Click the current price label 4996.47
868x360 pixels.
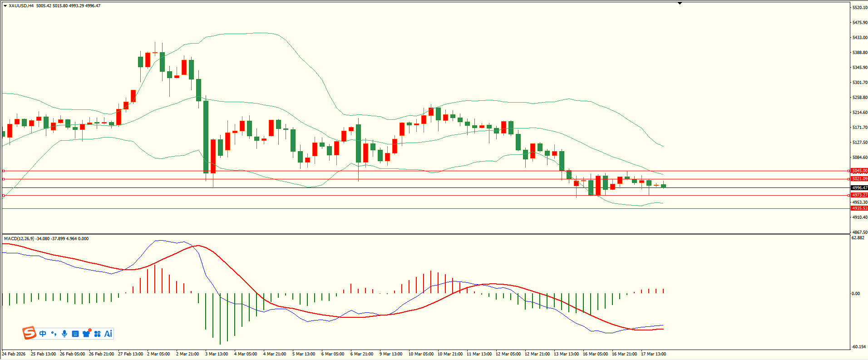[859, 188]
